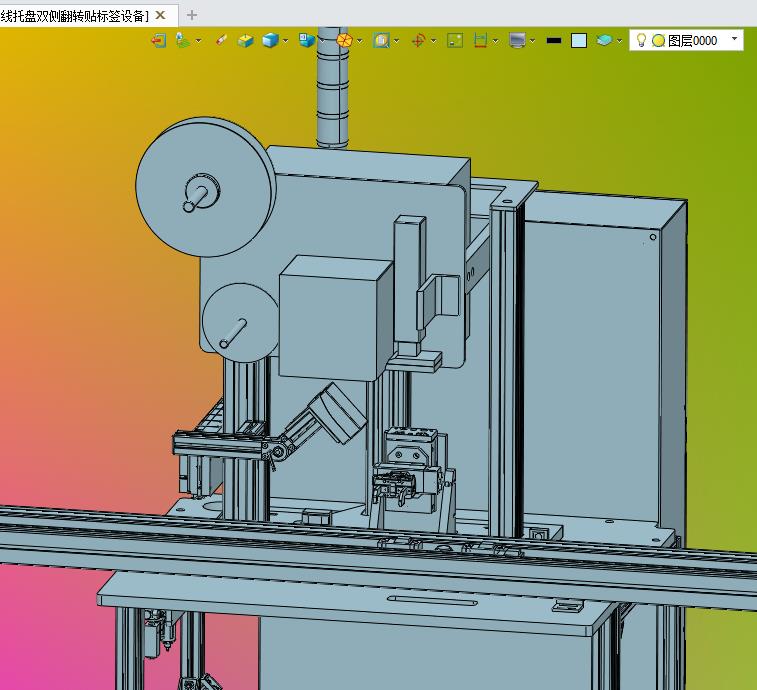
Task: Open dropdown beside red crosshair icon
Action: click(433, 41)
